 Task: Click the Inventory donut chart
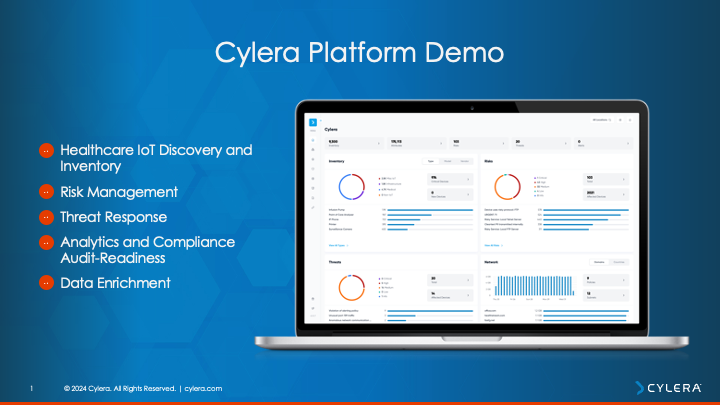point(352,187)
